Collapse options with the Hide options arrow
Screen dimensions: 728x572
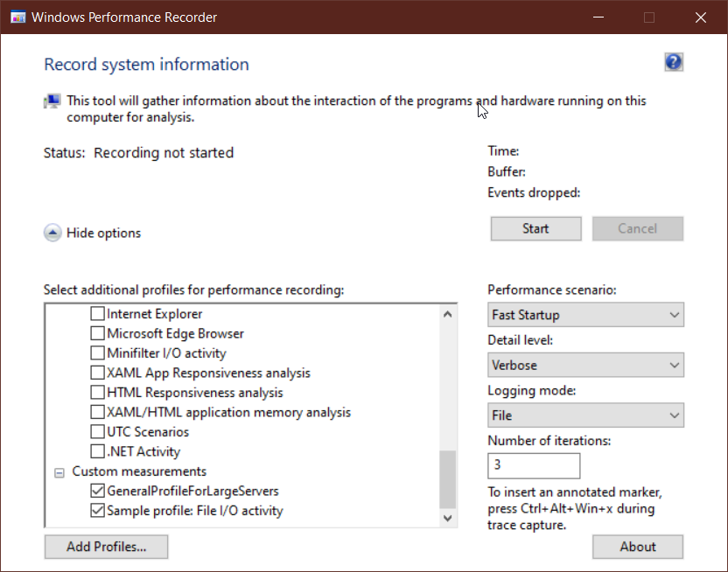coord(52,233)
